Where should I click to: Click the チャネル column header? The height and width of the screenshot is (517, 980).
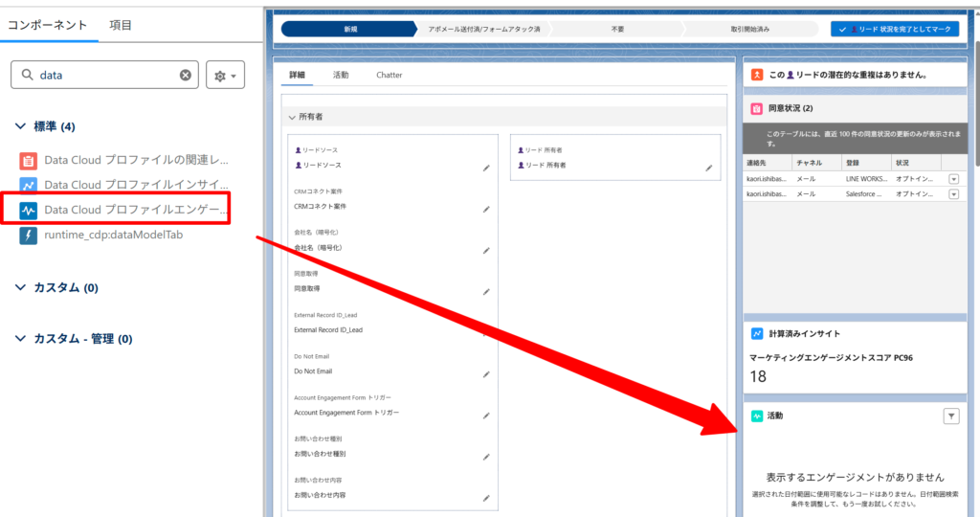coord(816,163)
